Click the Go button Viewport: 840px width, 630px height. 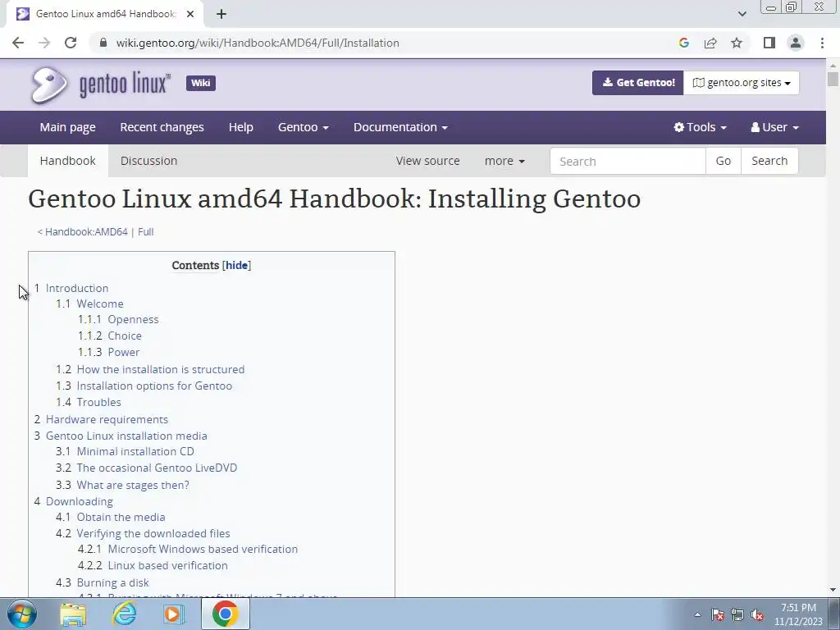724,162
